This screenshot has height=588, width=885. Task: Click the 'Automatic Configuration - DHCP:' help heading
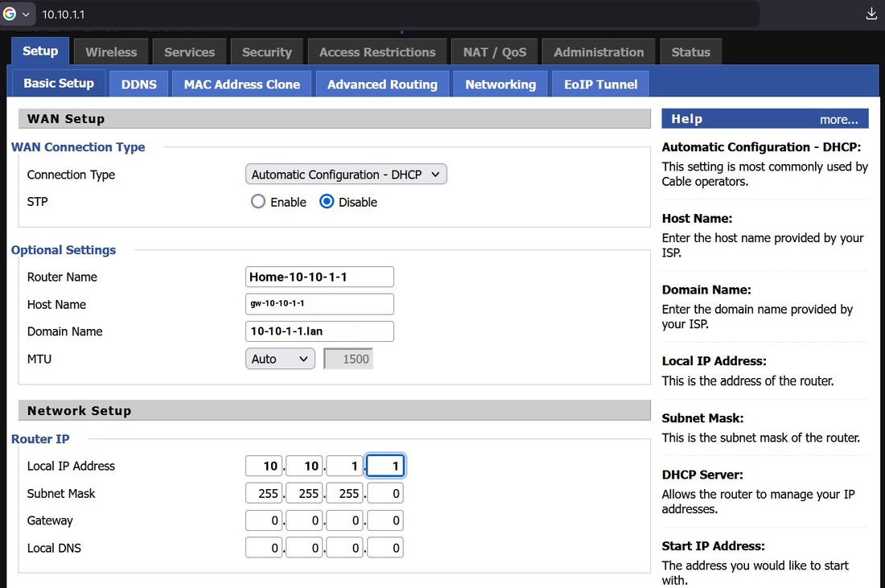[761, 147]
